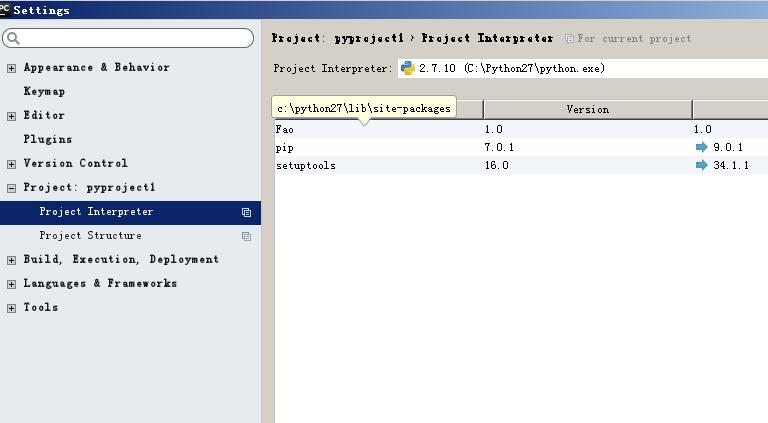The height and width of the screenshot is (423, 768).
Task: Select the setuptools package row
Action: pyautogui.click(x=521, y=165)
